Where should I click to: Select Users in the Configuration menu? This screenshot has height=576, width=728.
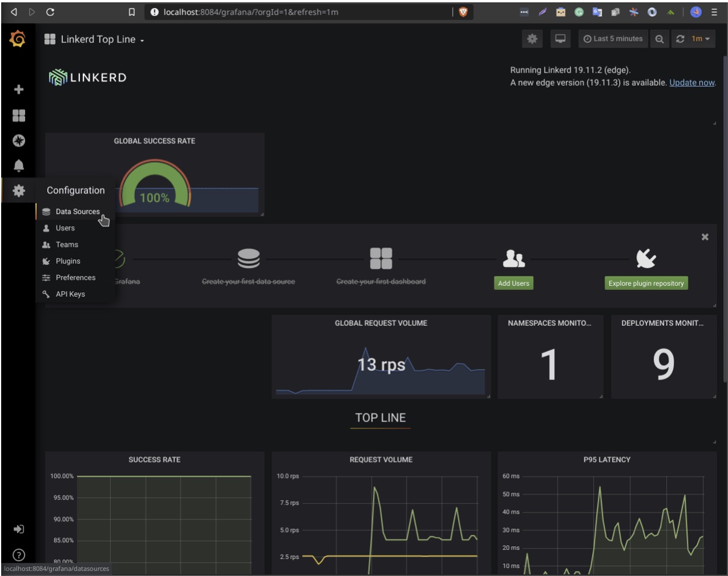pyautogui.click(x=76, y=228)
